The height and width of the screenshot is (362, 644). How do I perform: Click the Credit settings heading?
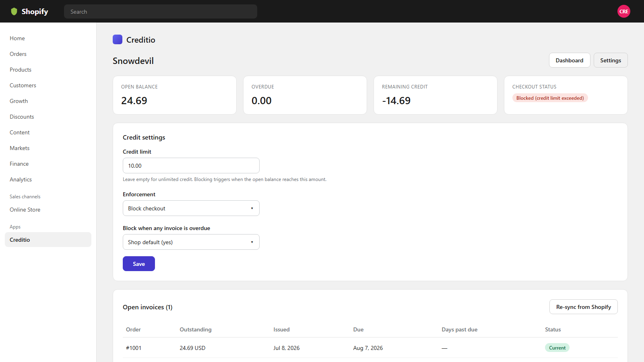point(144,138)
